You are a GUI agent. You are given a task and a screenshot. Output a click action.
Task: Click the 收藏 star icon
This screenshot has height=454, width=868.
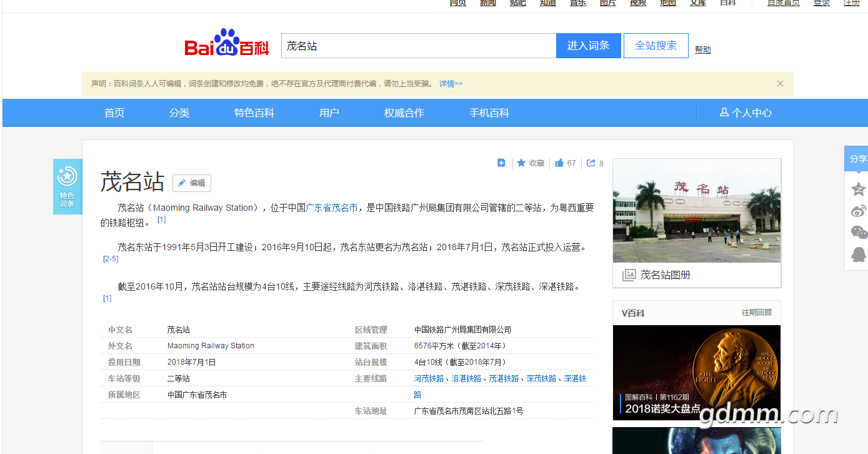pos(521,163)
